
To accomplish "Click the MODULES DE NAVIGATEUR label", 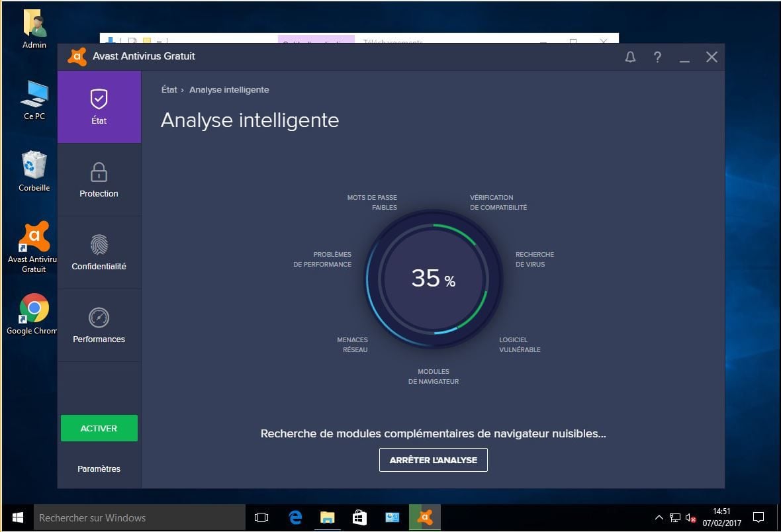I will (434, 377).
